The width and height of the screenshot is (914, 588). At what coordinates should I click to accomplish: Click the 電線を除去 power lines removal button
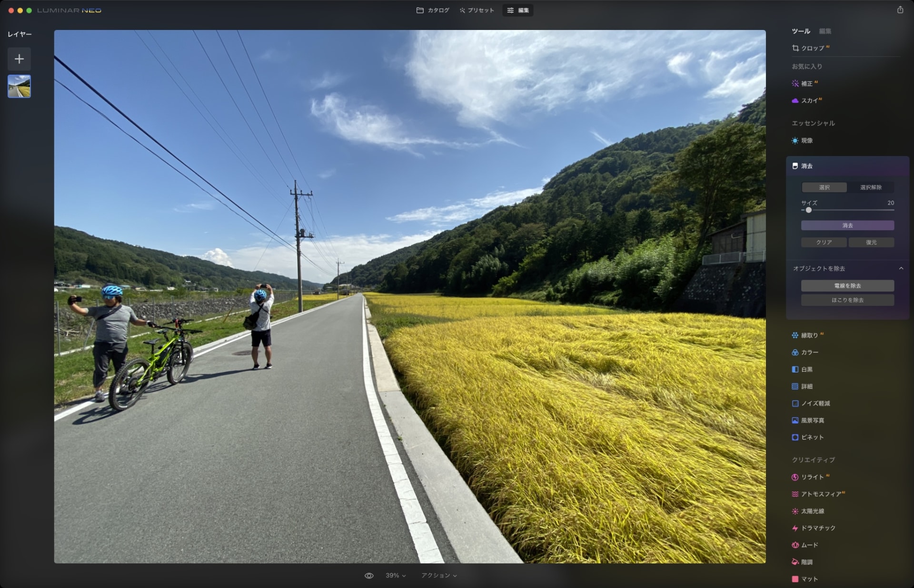point(848,286)
